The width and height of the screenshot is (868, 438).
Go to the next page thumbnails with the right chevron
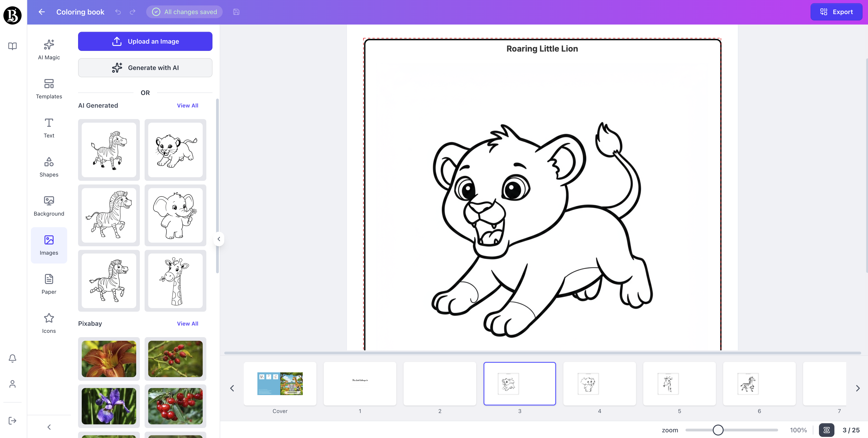coord(858,388)
